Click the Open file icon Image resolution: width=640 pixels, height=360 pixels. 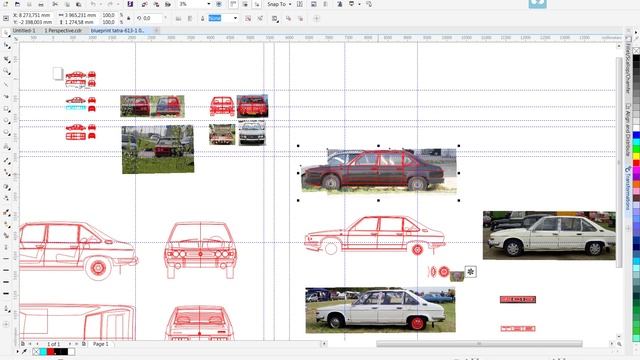tap(17, 4)
